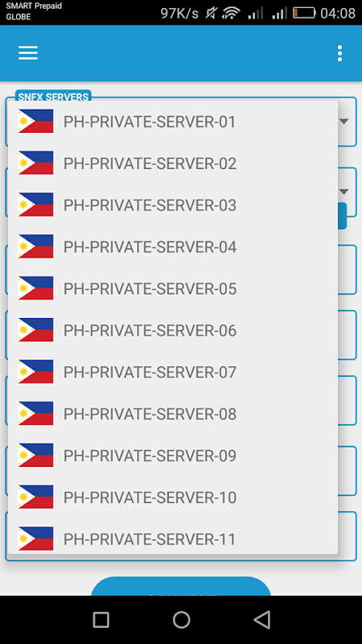Click the flag icon beside PH-PRIVATE-SERVER-03
362x644 pixels.
tap(35, 204)
